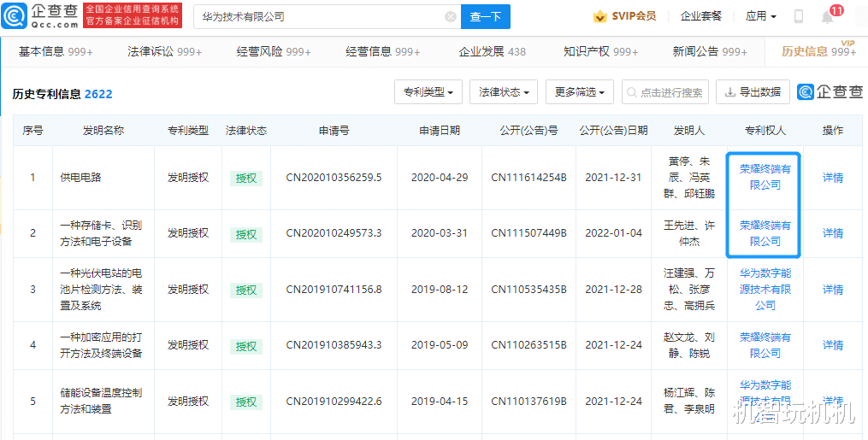The width and height of the screenshot is (868, 440).
Task: Click patent name 供电电路
Action: (x=80, y=178)
